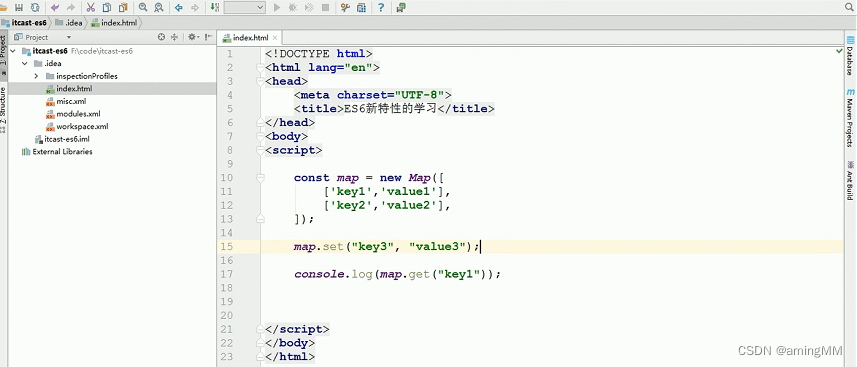The image size is (857, 367).
Task: Expand the inspectionProfiles folder arrow
Action: tap(36, 76)
